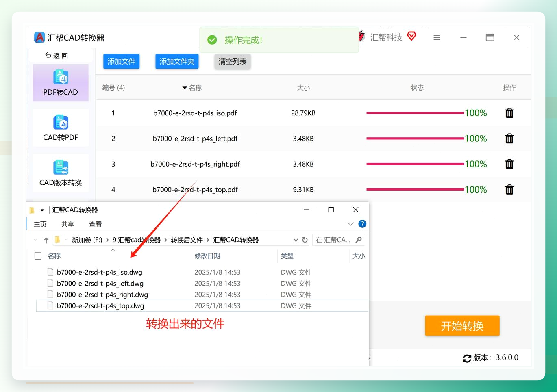Screen dimensions: 557x392
Task: Select file b7000-e-2rsd-t-p4s_iso.dwg
Action: pyautogui.click(x=100, y=272)
